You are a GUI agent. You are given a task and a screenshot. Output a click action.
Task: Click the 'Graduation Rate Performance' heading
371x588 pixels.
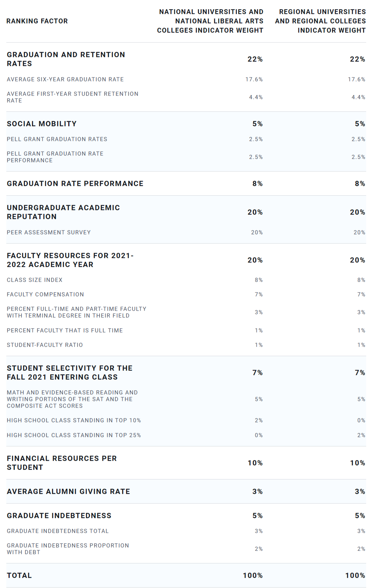(75, 183)
